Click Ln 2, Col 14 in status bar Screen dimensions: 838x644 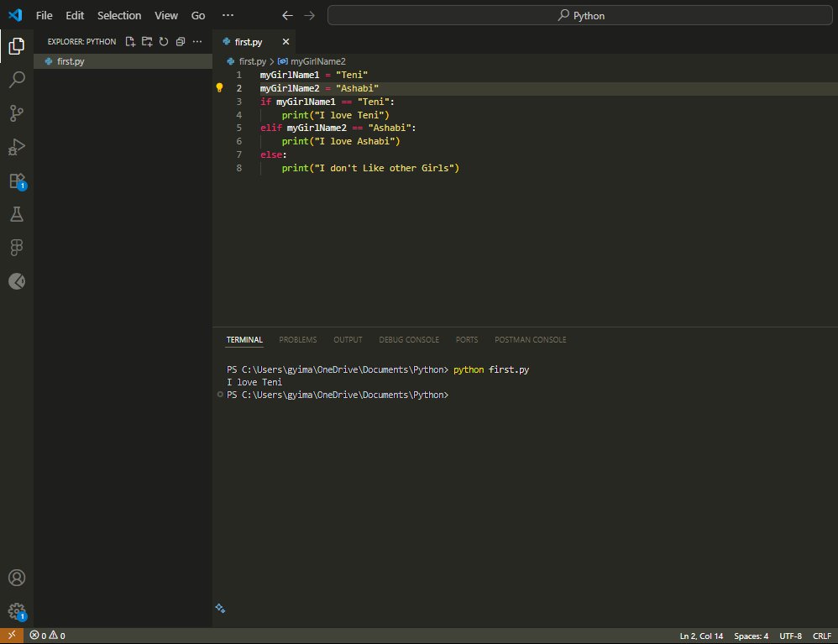(x=701, y=636)
